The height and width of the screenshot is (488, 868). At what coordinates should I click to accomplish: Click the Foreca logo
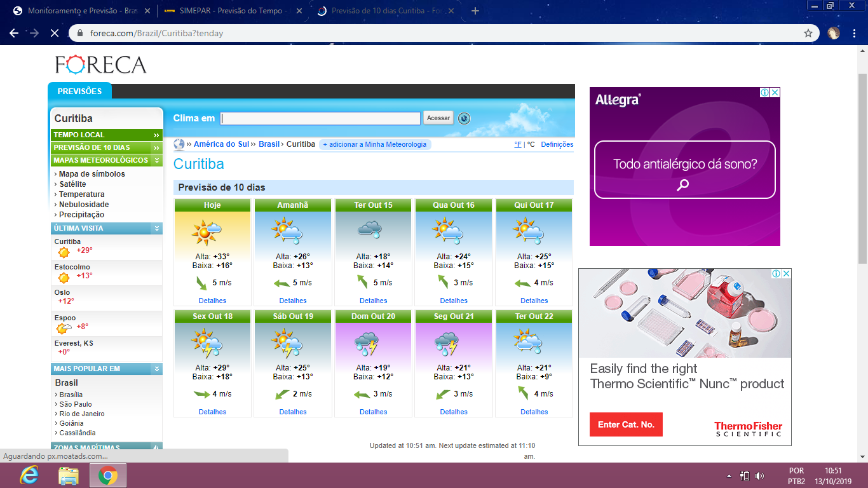click(x=101, y=64)
